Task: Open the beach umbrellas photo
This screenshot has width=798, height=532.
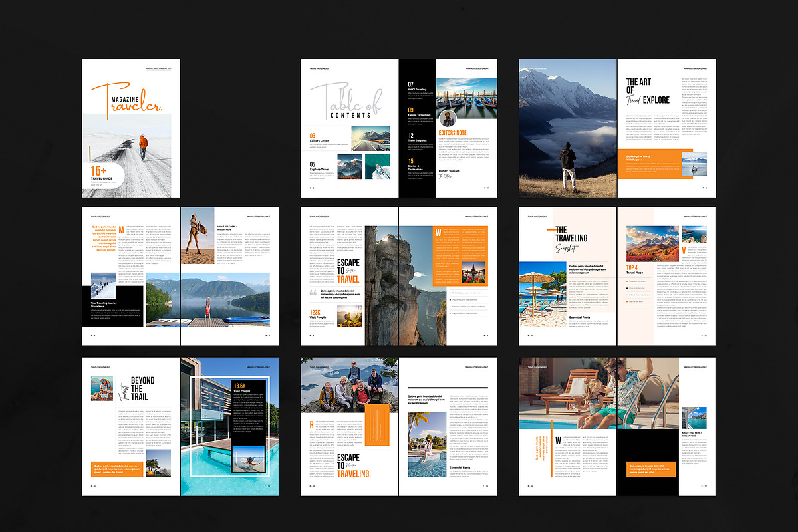Action: 542,294
